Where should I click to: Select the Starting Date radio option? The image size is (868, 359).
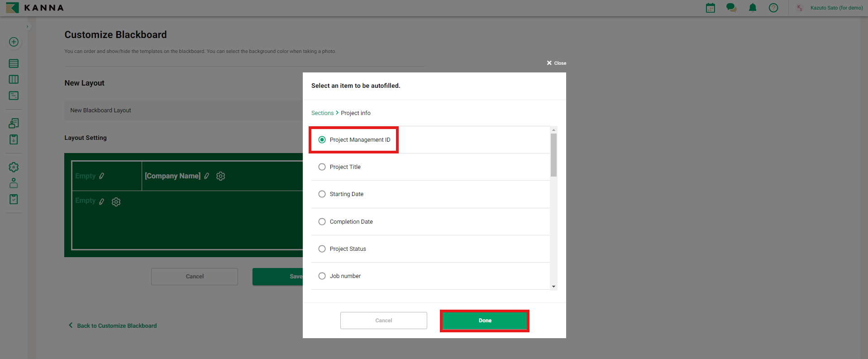[322, 194]
